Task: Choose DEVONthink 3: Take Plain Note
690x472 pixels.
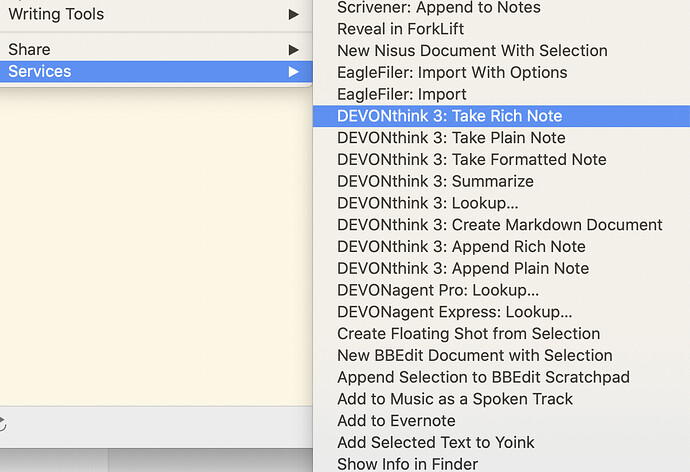Action: (x=501, y=138)
